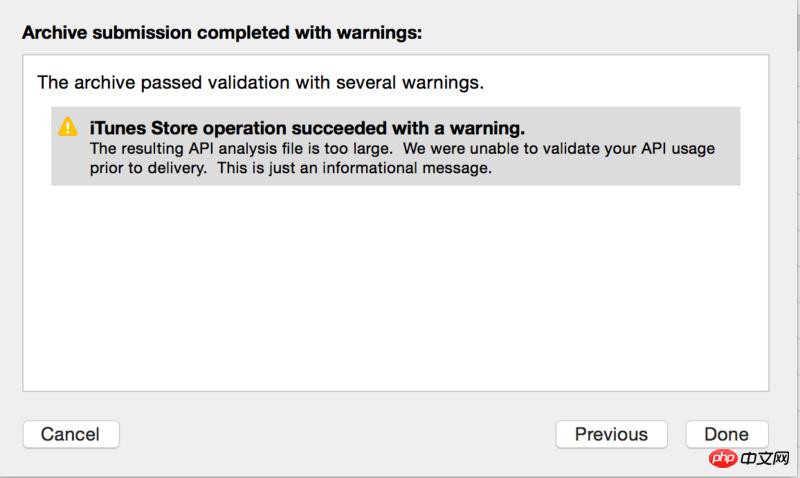
Task: Click the words "iTunes Store" in the title
Action: 140,128
